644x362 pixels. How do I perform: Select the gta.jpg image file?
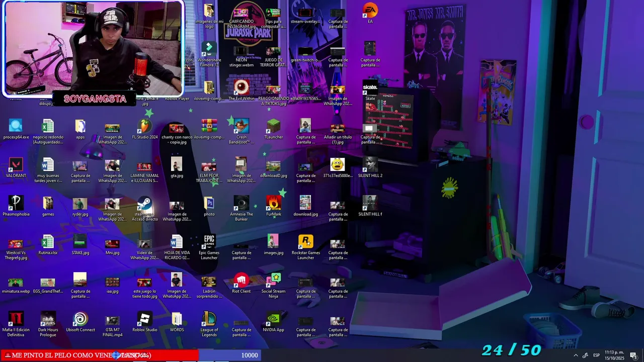click(x=177, y=168)
